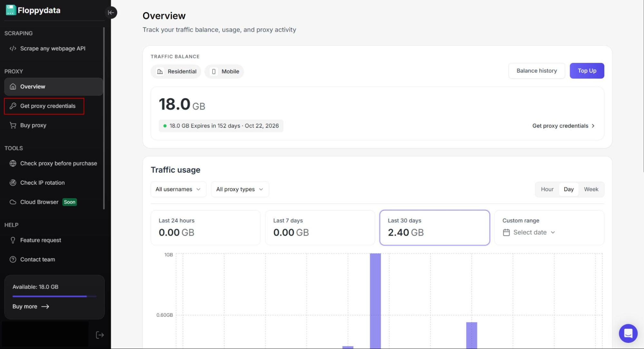644x349 pixels.
Task: Open Contact team page
Action: click(x=54, y=259)
